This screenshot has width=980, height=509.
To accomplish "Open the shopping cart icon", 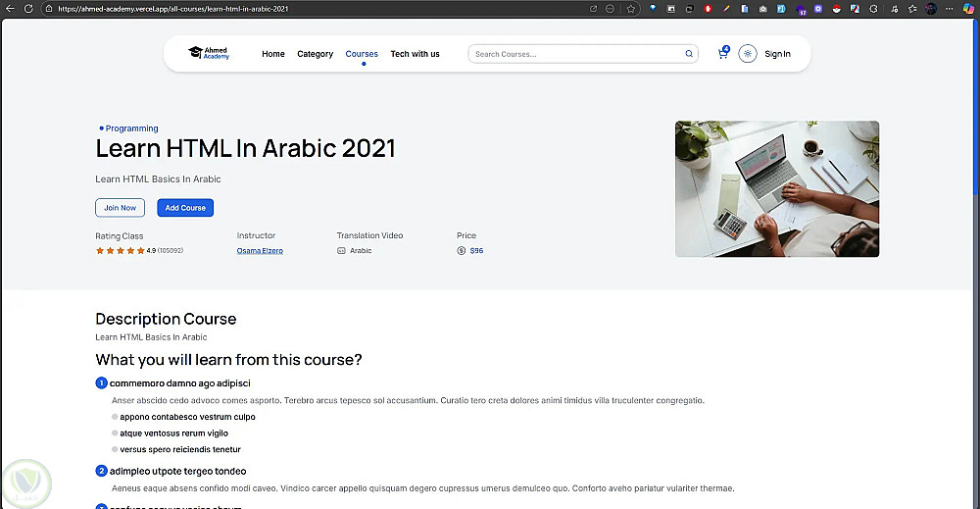I will click(x=723, y=53).
